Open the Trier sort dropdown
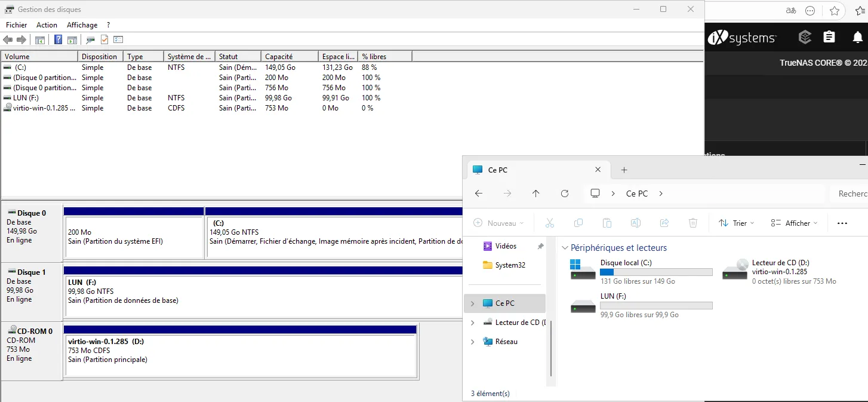Screen dimensions: 868x402 coord(737,223)
